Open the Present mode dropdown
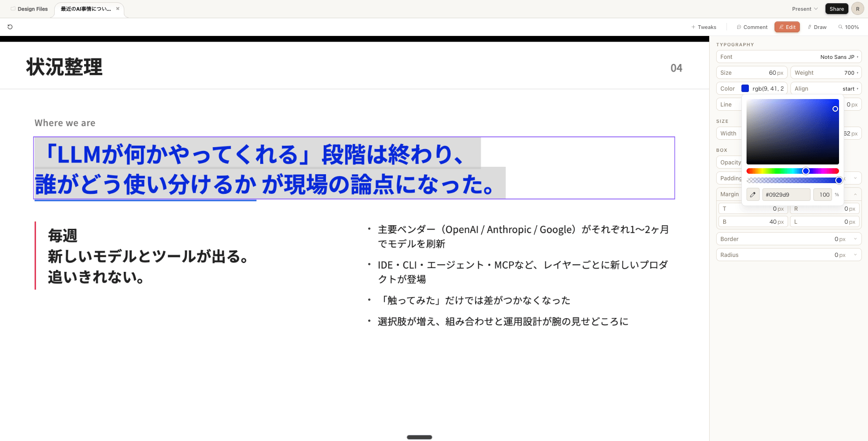This screenshot has height=441, width=868. point(804,8)
